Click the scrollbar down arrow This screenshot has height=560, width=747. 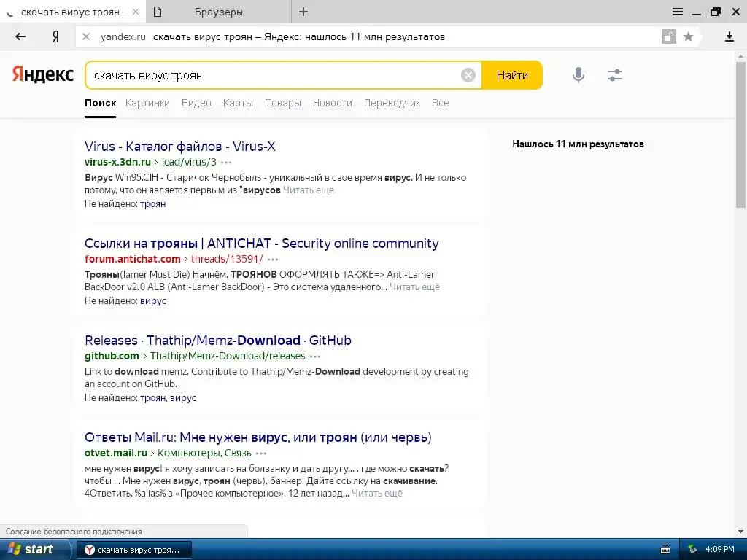click(740, 531)
